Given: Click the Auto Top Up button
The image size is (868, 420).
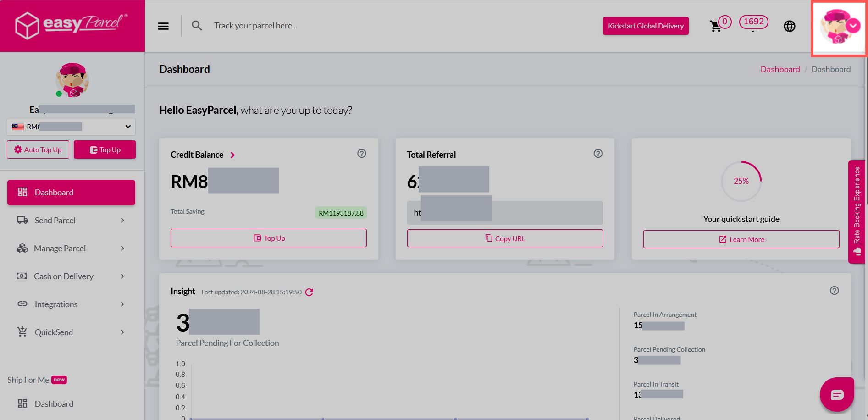Looking at the screenshot, I should coord(38,149).
